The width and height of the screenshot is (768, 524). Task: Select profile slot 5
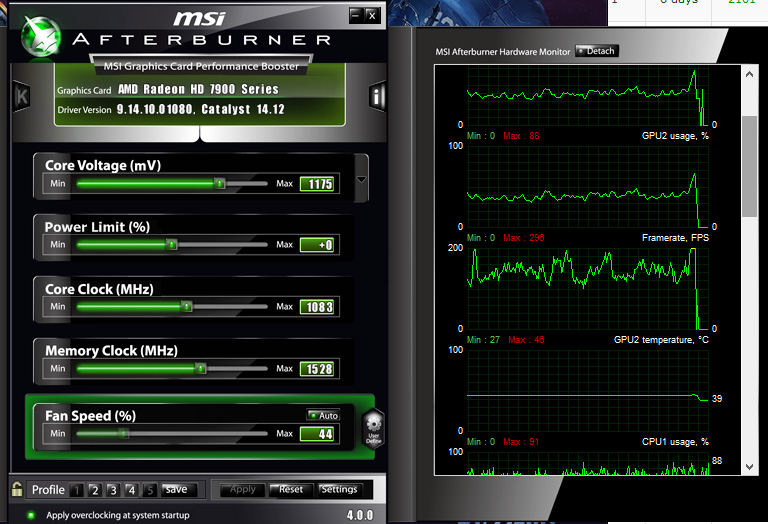(150, 490)
